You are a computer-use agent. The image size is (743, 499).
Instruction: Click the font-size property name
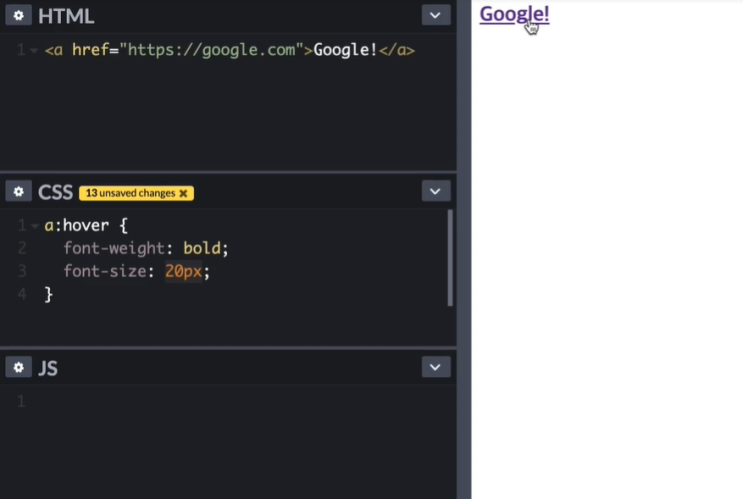click(105, 272)
